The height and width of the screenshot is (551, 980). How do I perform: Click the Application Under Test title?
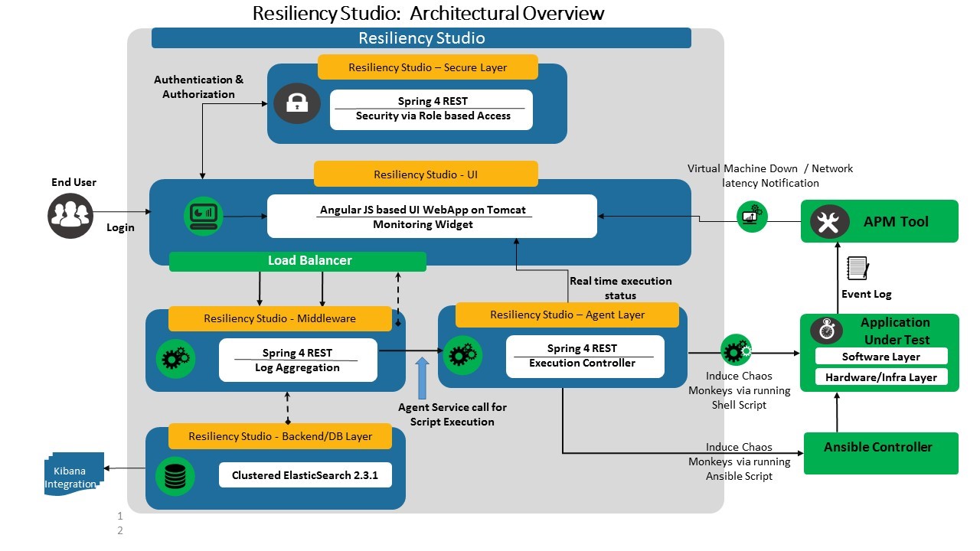(x=895, y=331)
